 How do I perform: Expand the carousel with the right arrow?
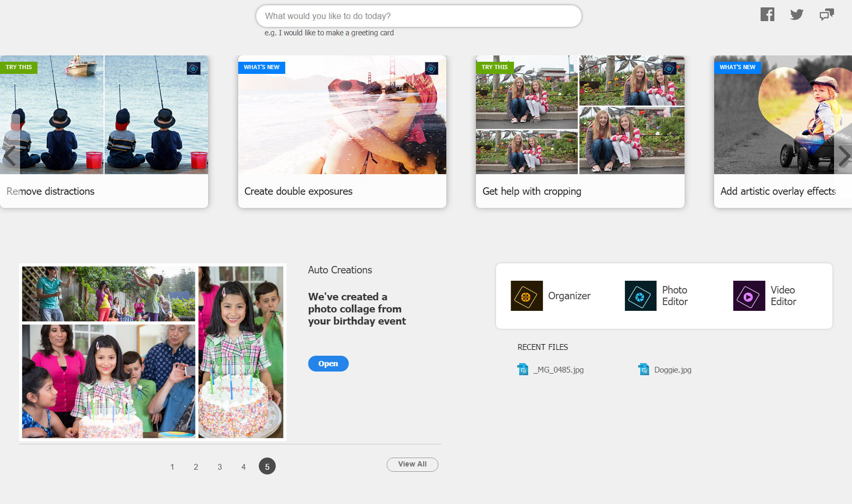point(845,156)
